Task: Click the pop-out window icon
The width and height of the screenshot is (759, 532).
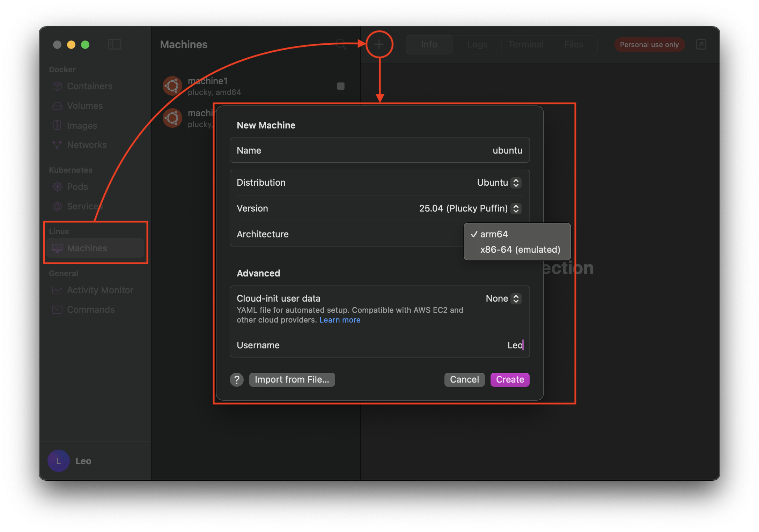Action: 701,44
